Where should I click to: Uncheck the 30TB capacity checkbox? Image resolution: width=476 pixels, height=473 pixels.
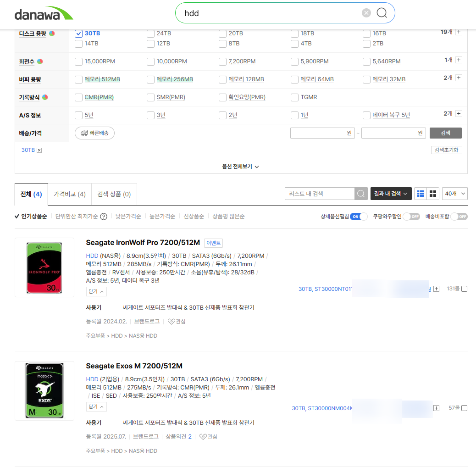78,33
